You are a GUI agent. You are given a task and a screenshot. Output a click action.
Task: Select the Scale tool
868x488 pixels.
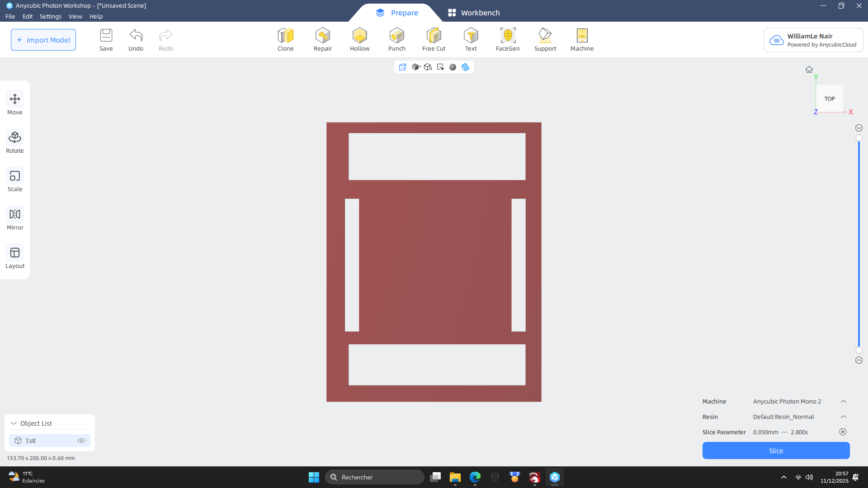pos(15,180)
